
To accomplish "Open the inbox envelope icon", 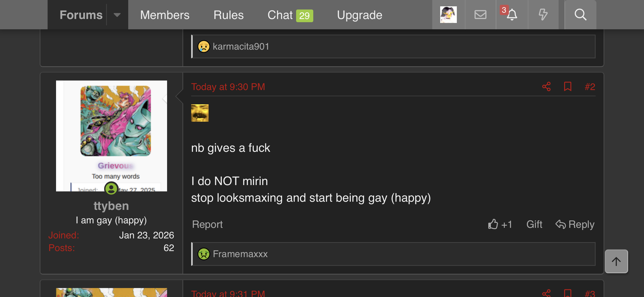I will tap(480, 15).
